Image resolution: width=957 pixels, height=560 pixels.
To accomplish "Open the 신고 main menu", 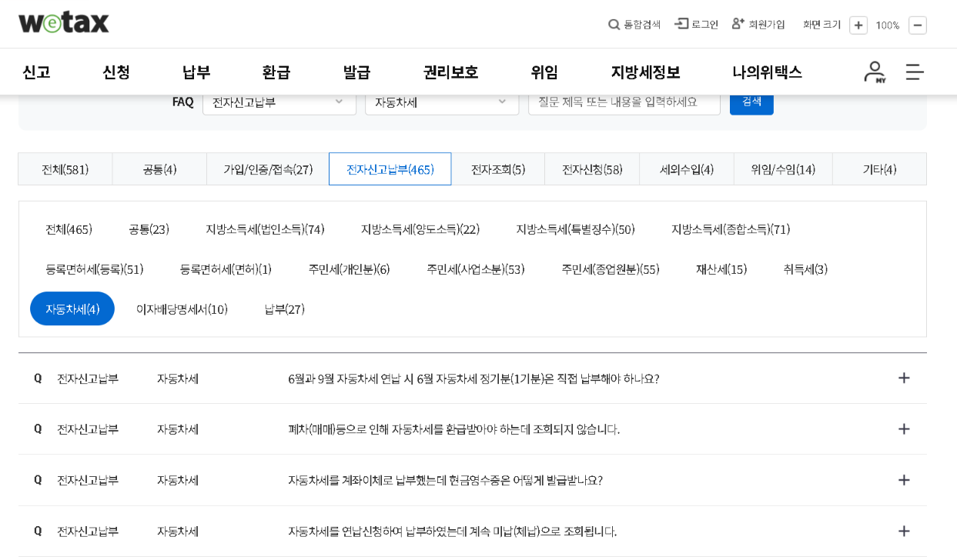I will click(36, 72).
